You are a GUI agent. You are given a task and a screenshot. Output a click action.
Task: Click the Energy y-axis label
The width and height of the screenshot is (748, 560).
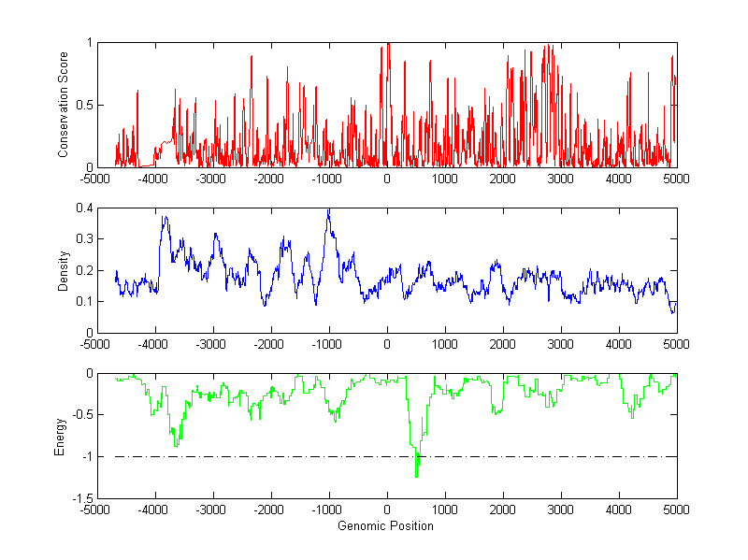60,436
